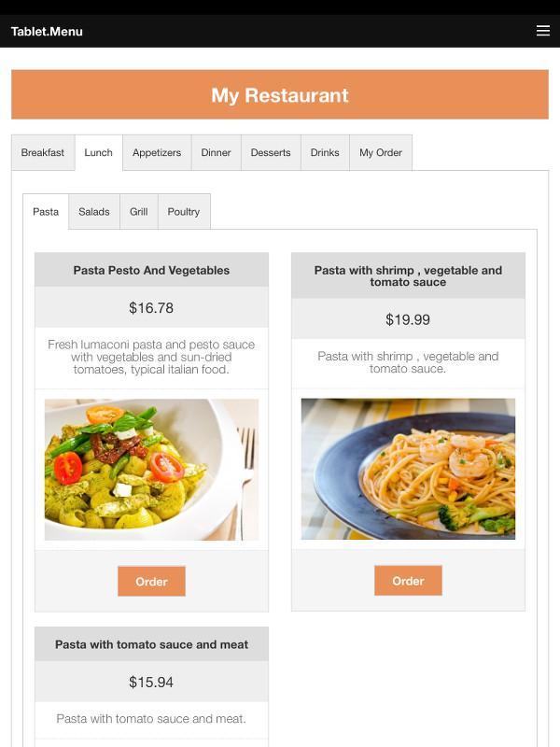Viewport: 560px width, 747px height.
Task: Click Order under the shrimp pasta dish
Action: click(408, 580)
